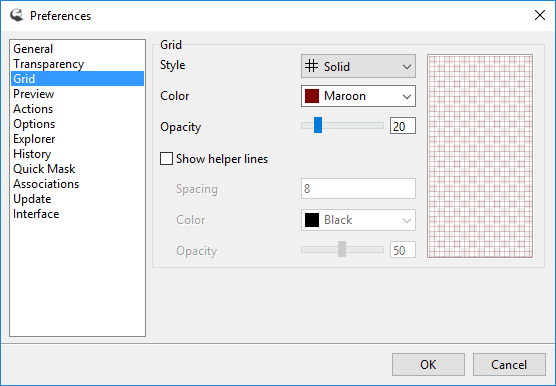Open the grid Style dropdown
This screenshot has width=556, height=386.
coord(358,66)
